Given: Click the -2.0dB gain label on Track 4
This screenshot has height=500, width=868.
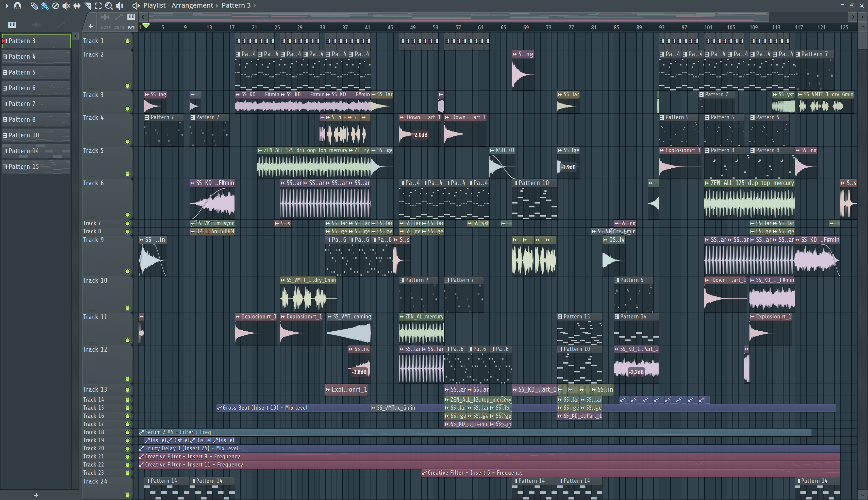Looking at the screenshot, I should coord(420,135).
